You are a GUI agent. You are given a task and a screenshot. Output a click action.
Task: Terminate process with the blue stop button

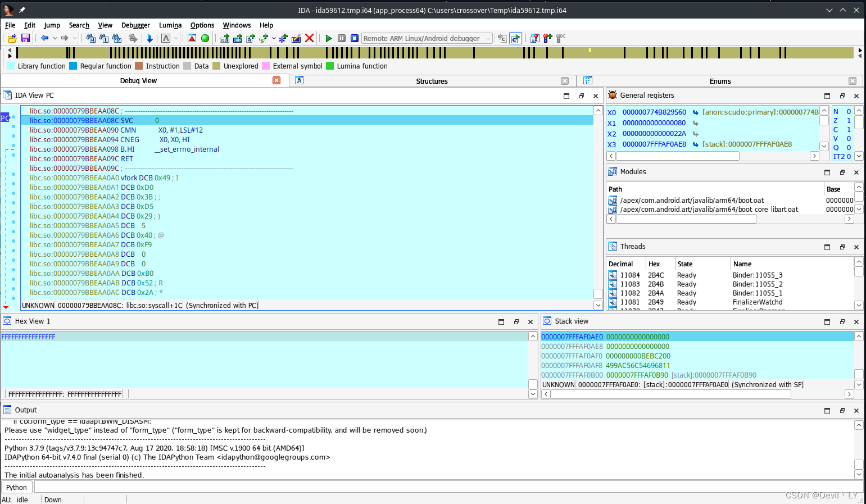355,38
